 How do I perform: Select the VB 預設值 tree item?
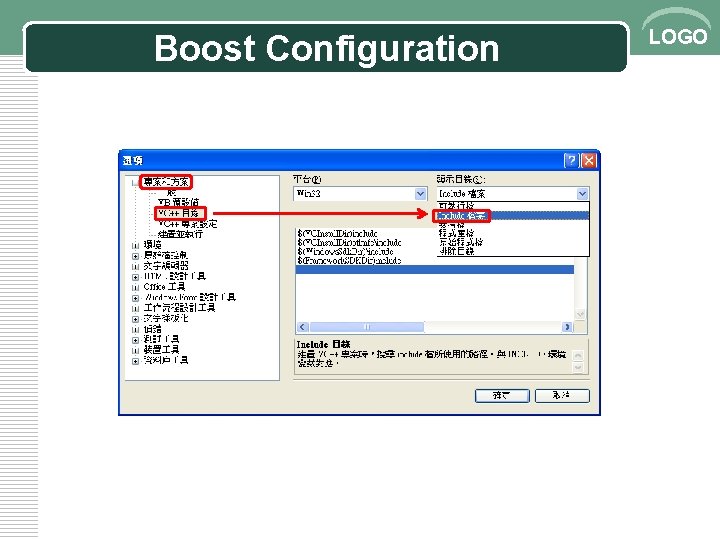click(178, 202)
